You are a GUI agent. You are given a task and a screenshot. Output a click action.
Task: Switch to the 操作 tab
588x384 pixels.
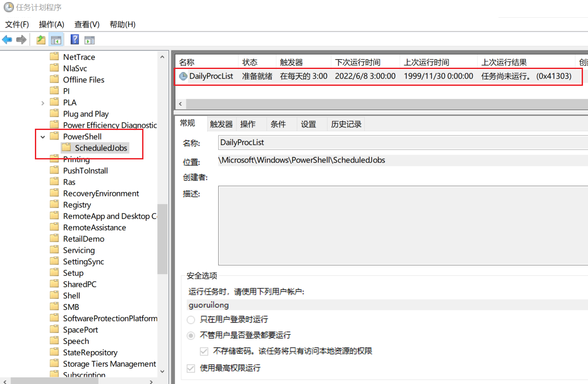[x=248, y=124]
